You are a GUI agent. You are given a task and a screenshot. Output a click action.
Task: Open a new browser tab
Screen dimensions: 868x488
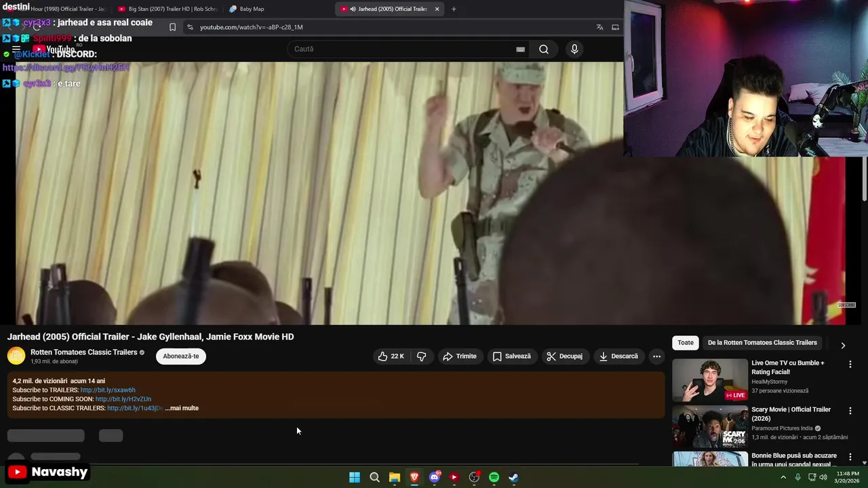[x=454, y=9]
